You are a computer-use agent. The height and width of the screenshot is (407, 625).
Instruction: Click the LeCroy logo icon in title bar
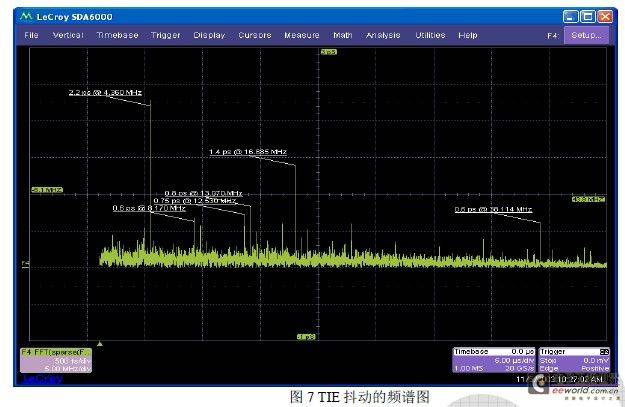tap(26, 16)
